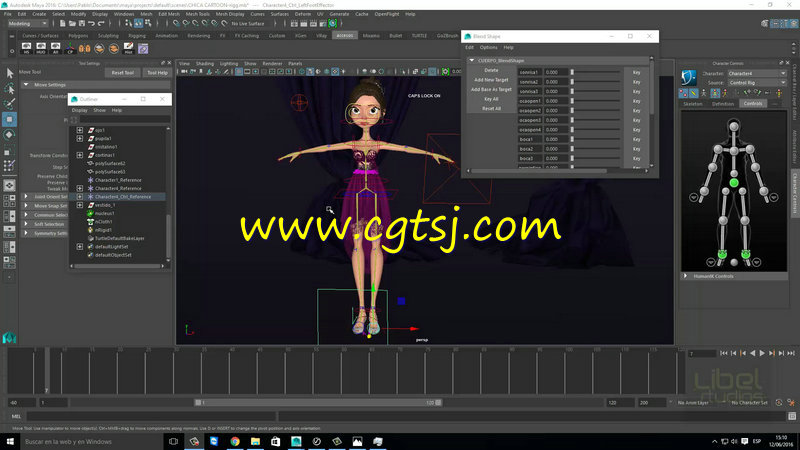This screenshot has width=800, height=450.
Task: Click the Windows Start button
Action: pyautogui.click(x=10, y=441)
